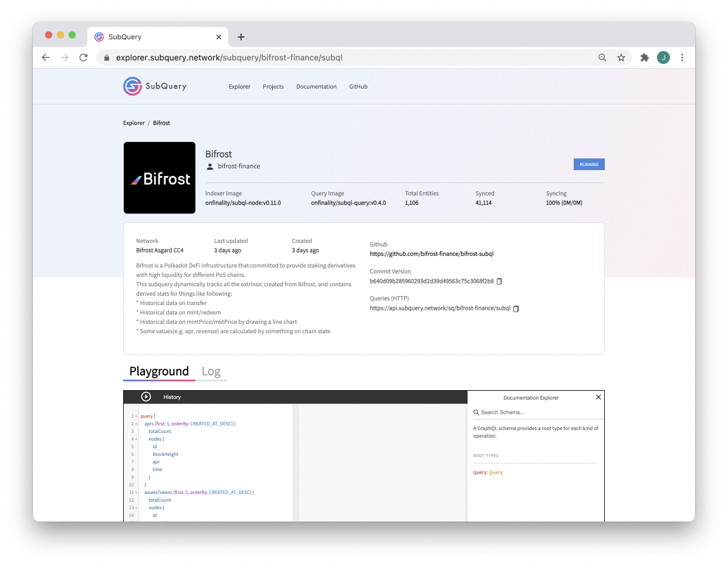Click the api.subquery.network queries URL

[440, 308]
